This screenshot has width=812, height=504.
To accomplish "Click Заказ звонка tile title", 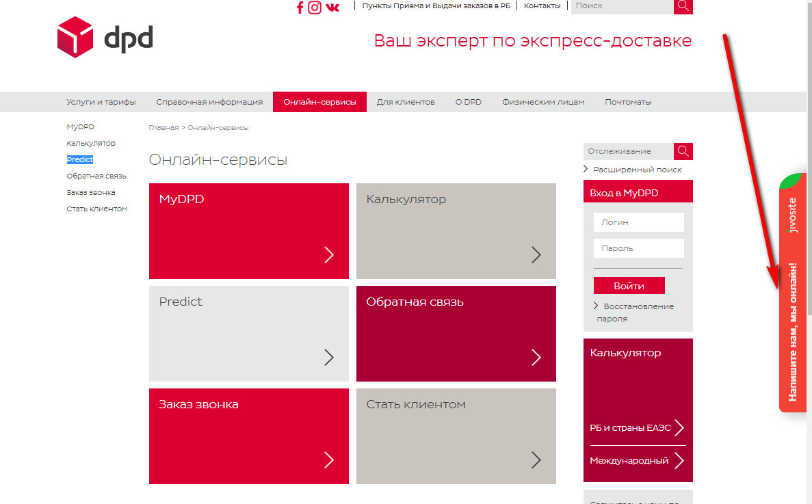I will click(198, 405).
